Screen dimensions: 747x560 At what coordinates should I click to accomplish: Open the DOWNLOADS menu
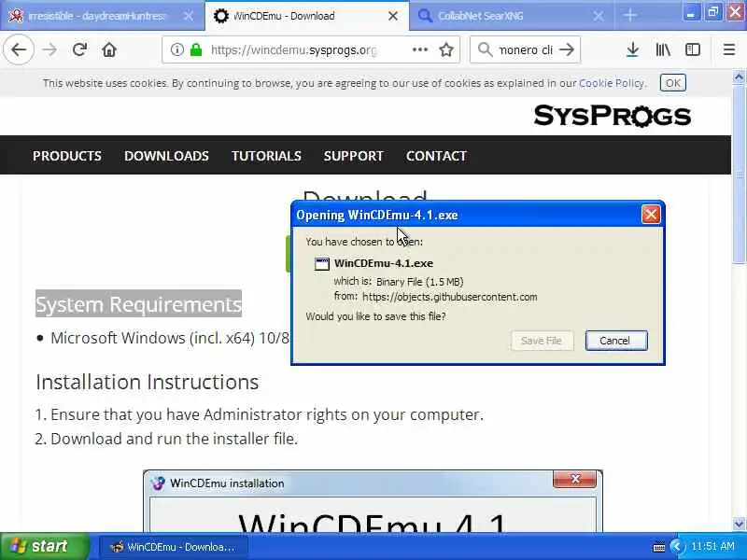(167, 156)
